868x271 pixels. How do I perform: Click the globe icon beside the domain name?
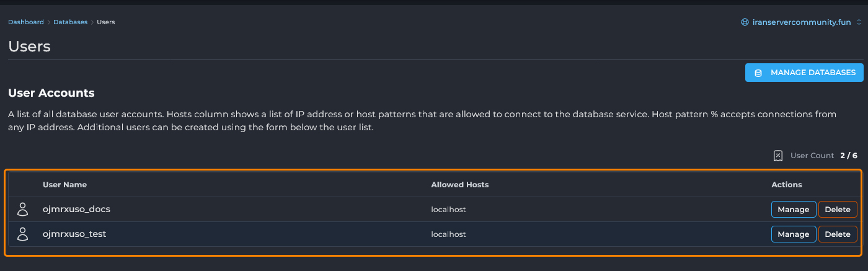tap(745, 22)
